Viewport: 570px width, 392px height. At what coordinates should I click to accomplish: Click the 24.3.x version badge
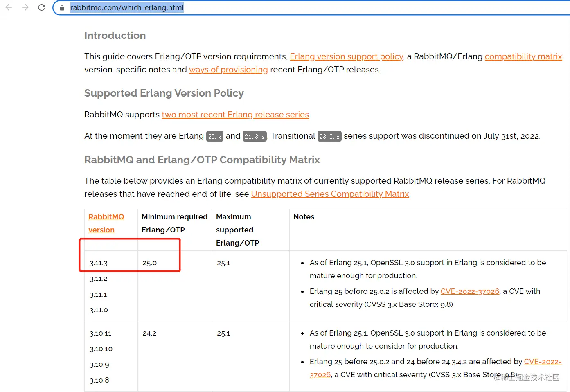click(x=255, y=136)
